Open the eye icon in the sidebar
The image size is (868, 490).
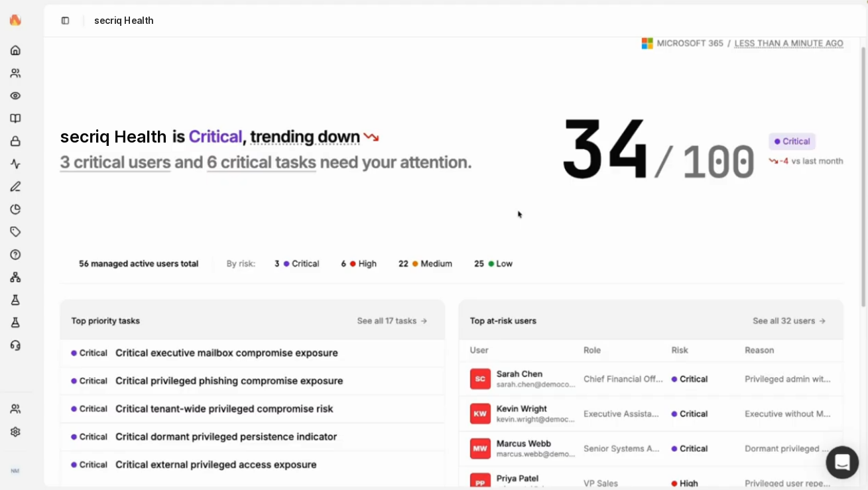(15, 95)
